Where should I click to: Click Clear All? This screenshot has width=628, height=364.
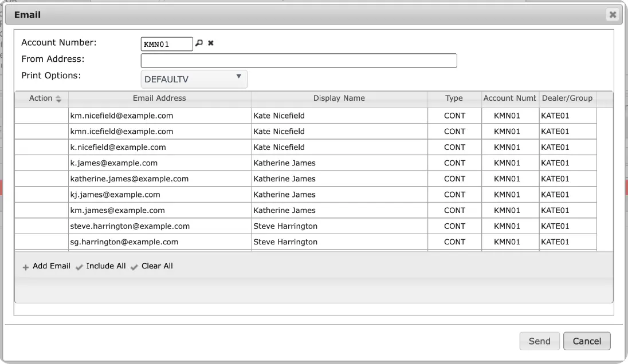(x=157, y=266)
